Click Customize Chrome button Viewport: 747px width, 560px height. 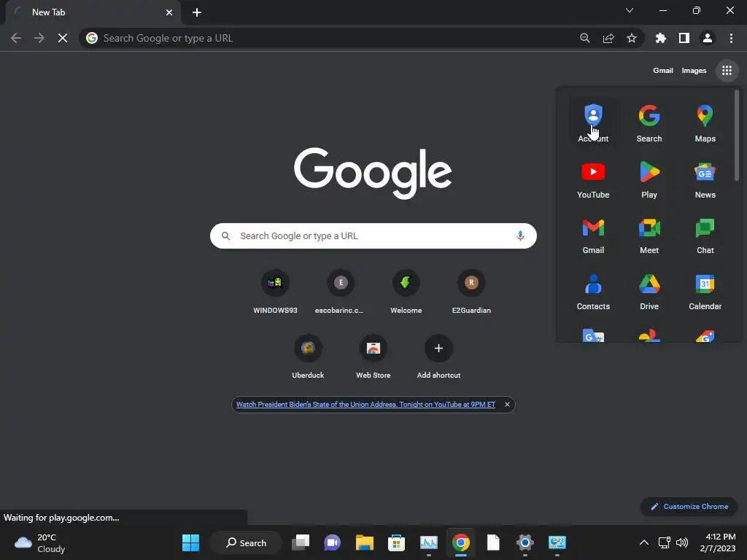689,506
